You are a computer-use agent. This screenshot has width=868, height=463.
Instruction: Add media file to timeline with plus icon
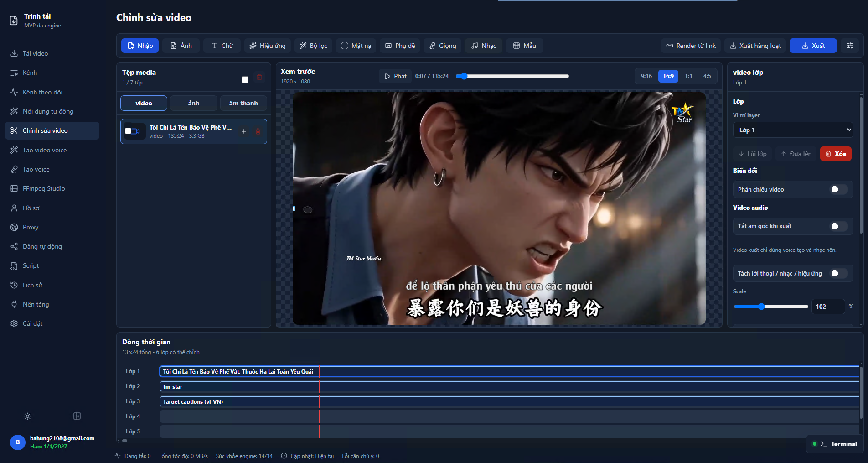click(244, 131)
